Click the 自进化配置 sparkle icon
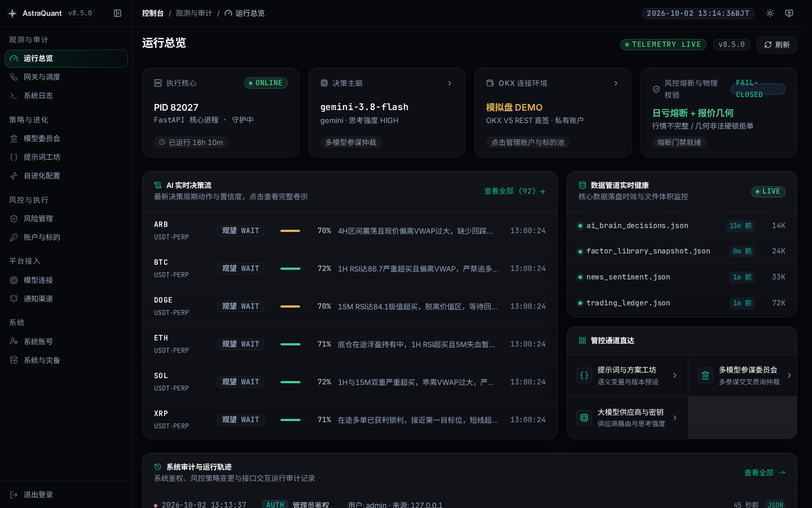The image size is (812, 508). click(14, 176)
